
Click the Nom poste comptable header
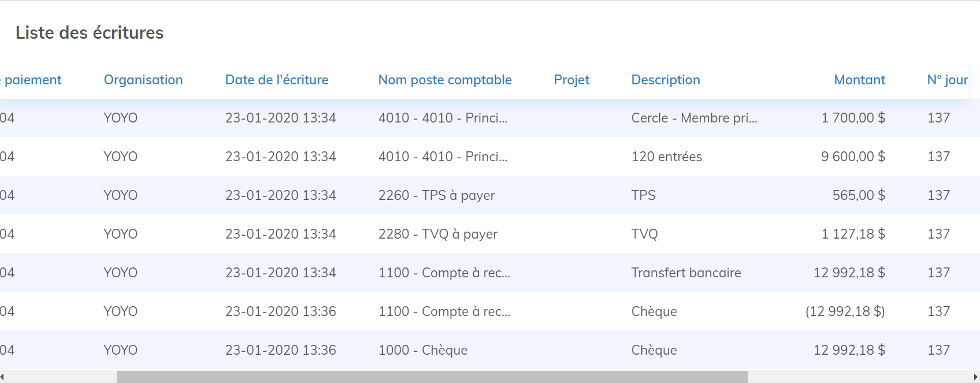(445, 80)
